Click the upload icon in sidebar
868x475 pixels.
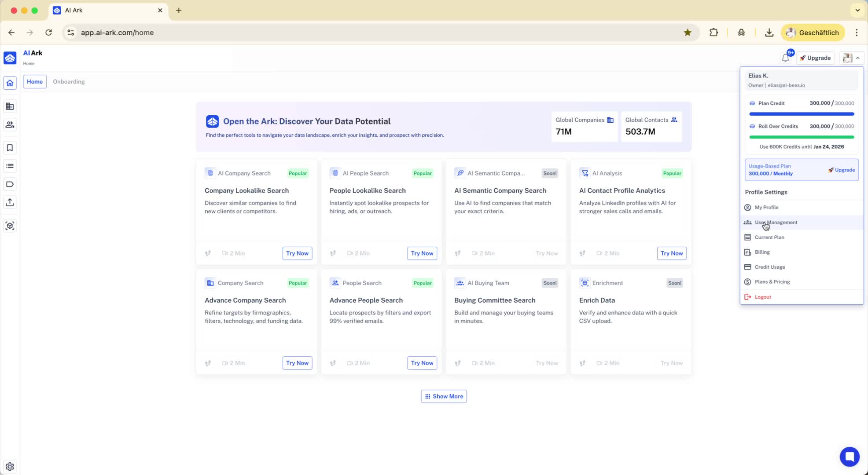click(x=10, y=202)
